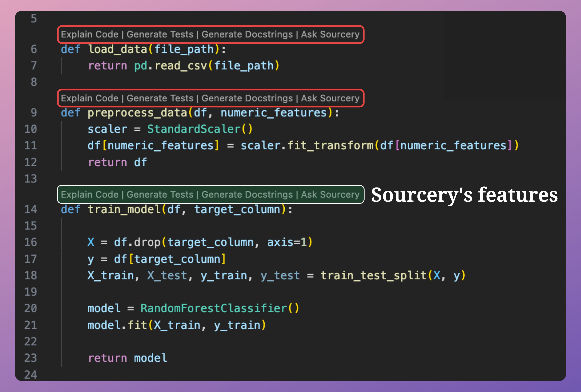Click "Generate Tests" above the train_model function

pyautogui.click(x=160, y=194)
